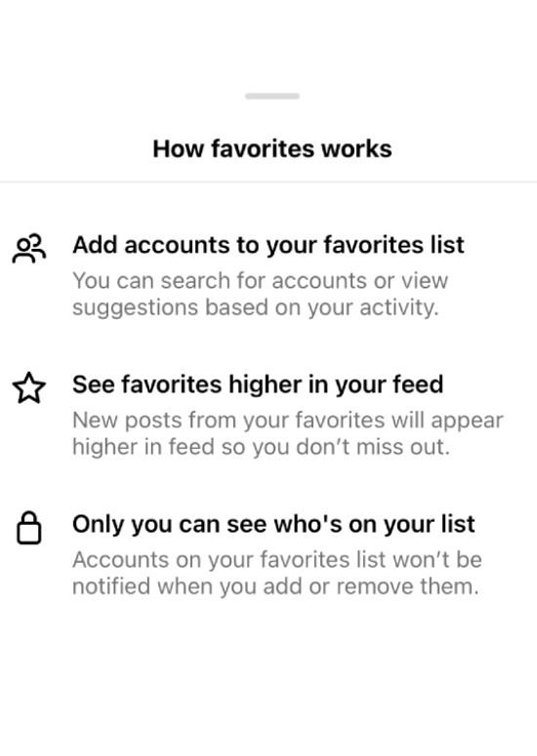Select the 'How favorites works' title

click(272, 148)
